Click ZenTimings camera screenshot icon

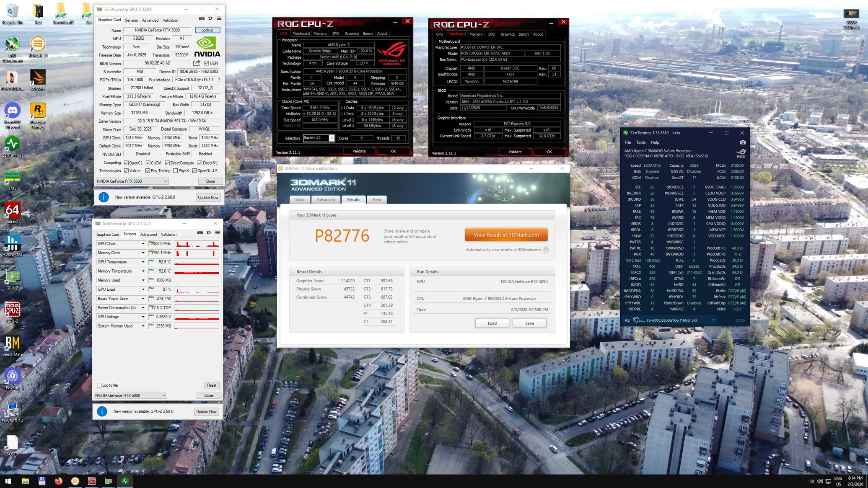(x=742, y=142)
